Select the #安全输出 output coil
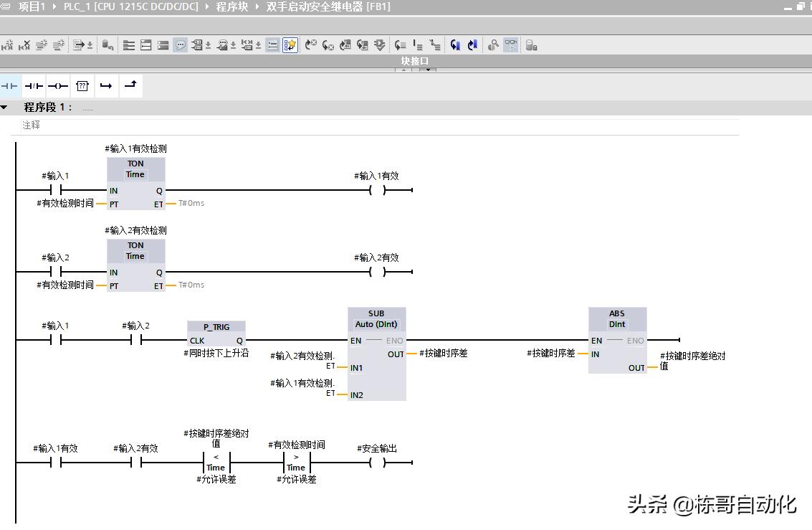 point(377,463)
